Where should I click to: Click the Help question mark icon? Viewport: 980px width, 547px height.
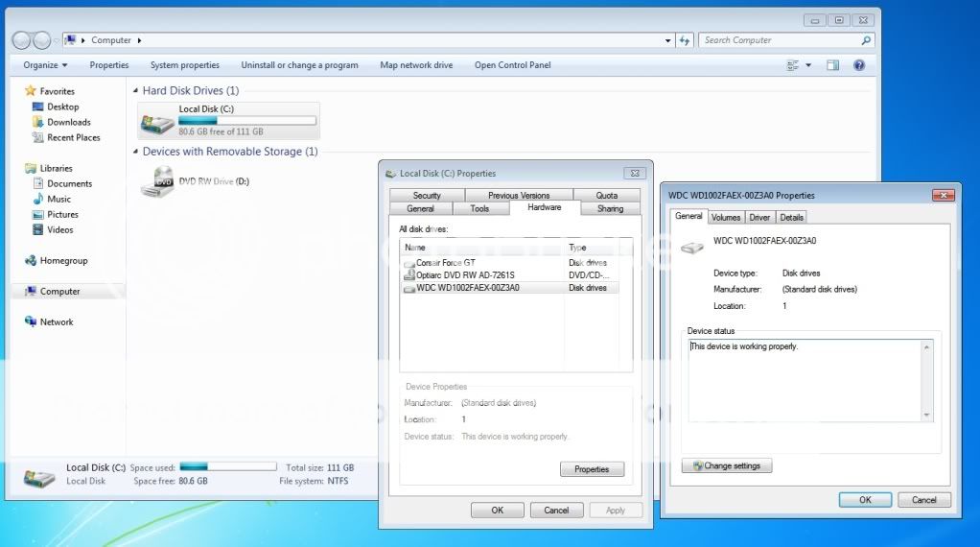859,65
